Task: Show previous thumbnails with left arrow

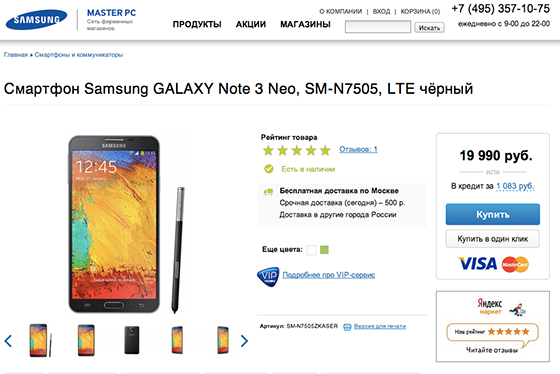Action: pyautogui.click(x=9, y=341)
